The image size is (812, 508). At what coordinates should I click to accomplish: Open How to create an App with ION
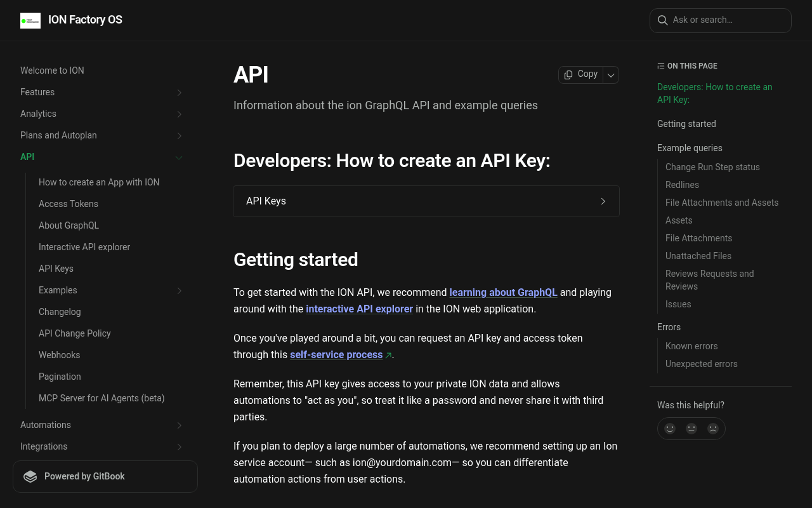pos(99,182)
